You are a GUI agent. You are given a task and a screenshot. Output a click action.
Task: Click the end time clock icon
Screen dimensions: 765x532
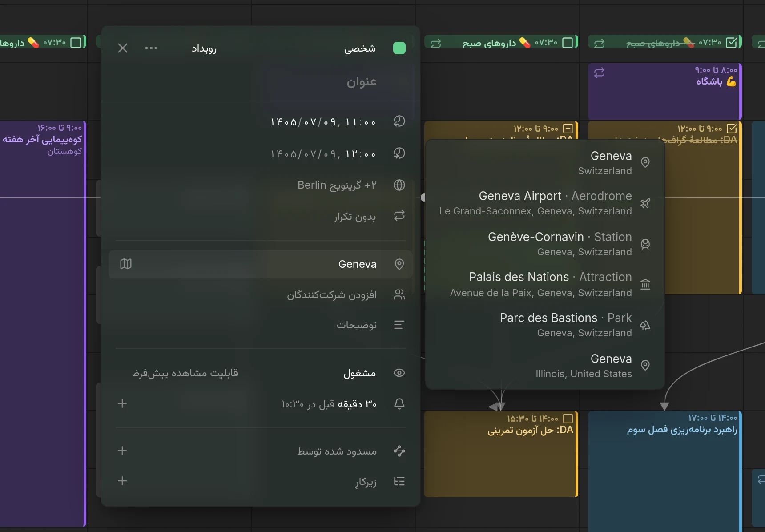(x=399, y=153)
